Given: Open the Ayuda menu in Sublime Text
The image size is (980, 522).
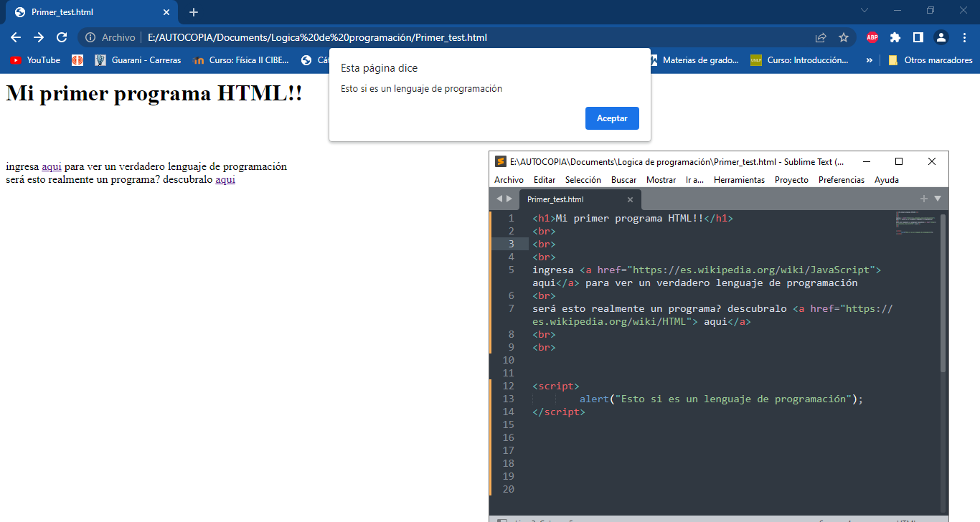Looking at the screenshot, I should click(x=887, y=180).
